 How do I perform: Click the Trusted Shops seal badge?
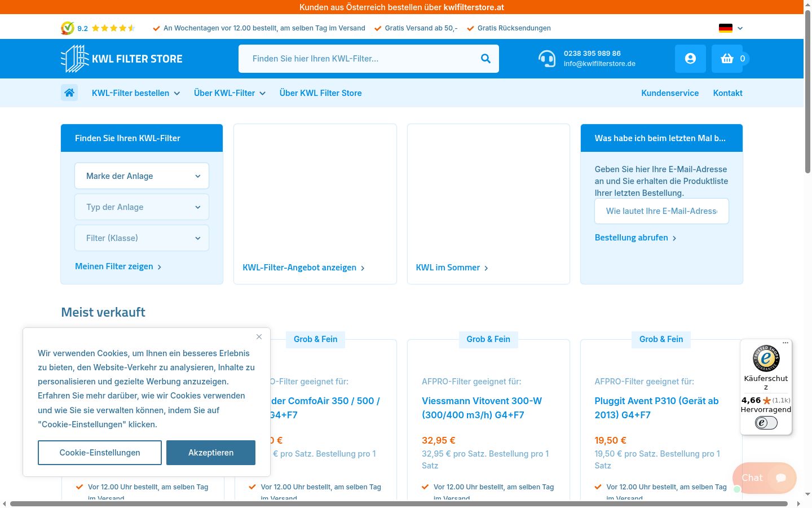(766, 358)
